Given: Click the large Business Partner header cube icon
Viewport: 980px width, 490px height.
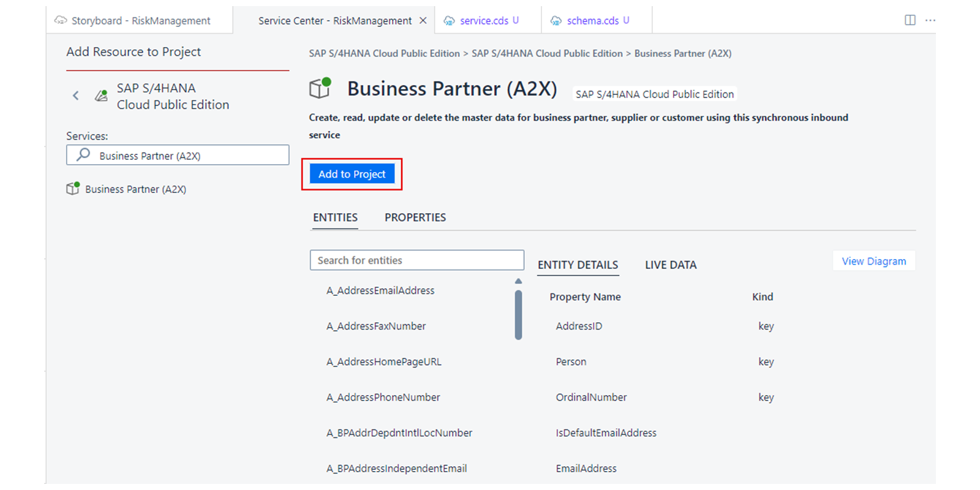Looking at the screenshot, I should 320,88.
